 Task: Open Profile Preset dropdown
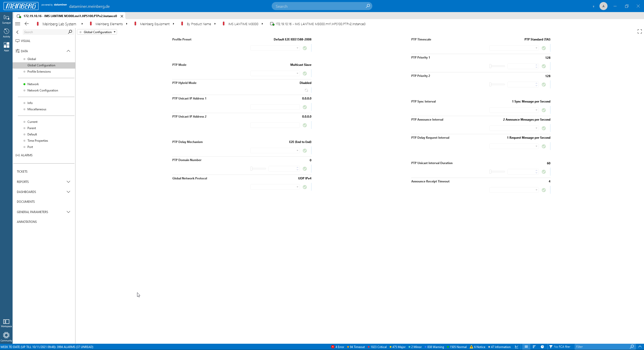click(275, 48)
